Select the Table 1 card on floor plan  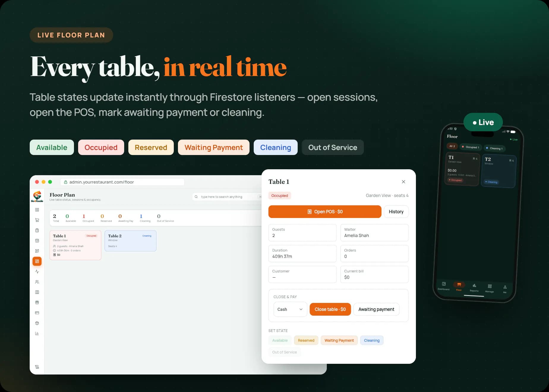tap(75, 245)
